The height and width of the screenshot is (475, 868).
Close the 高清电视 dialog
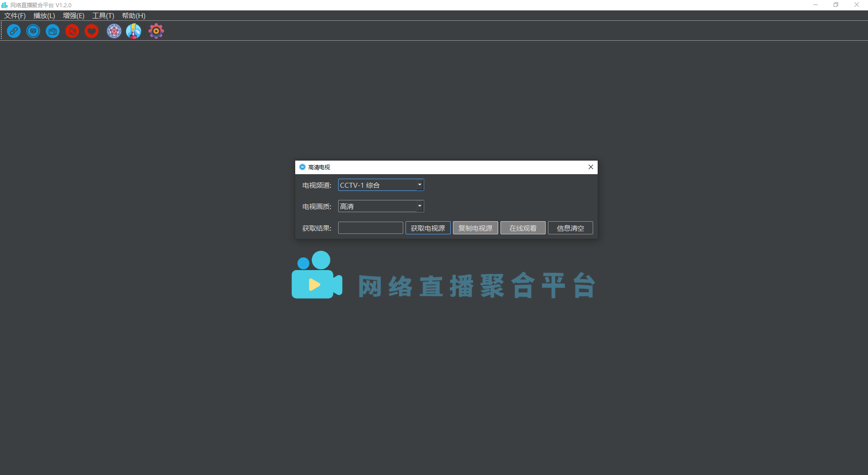tap(591, 167)
